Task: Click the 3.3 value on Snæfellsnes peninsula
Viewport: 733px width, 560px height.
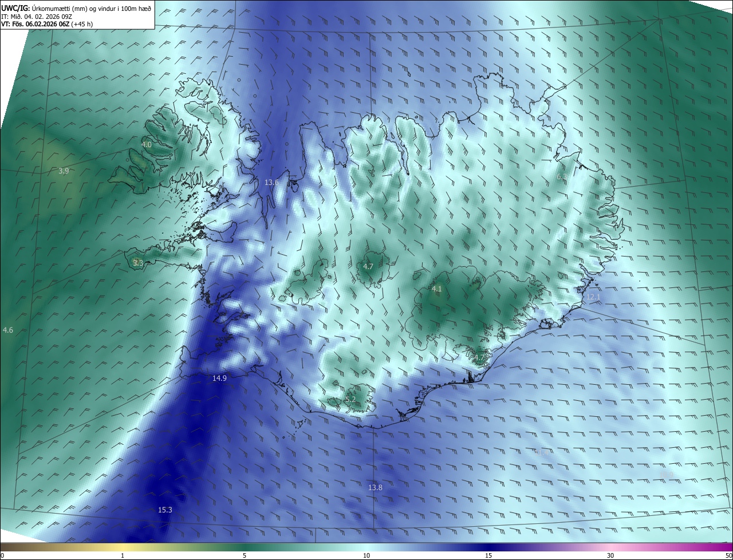Action: [137, 263]
